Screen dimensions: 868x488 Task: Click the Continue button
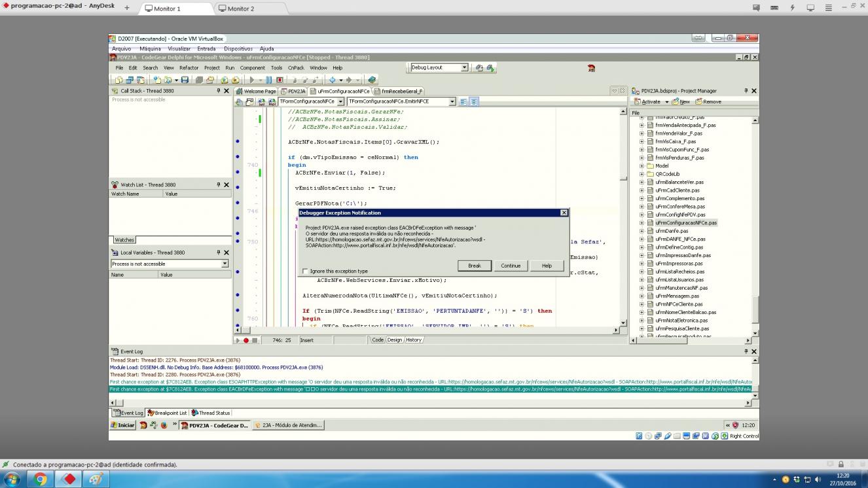point(511,266)
